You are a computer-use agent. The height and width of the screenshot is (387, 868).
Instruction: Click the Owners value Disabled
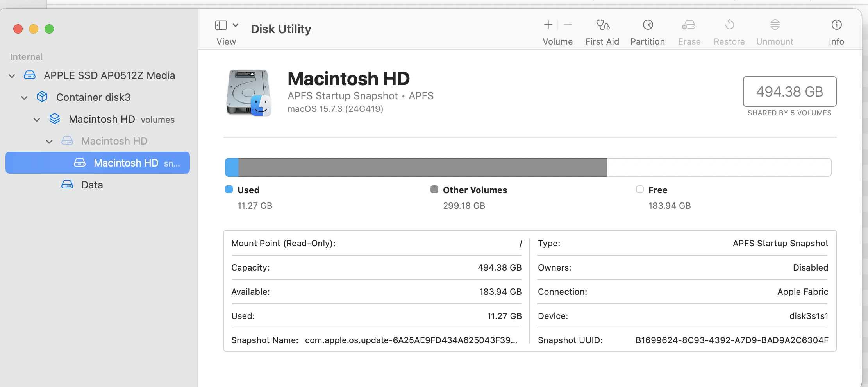pos(811,268)
